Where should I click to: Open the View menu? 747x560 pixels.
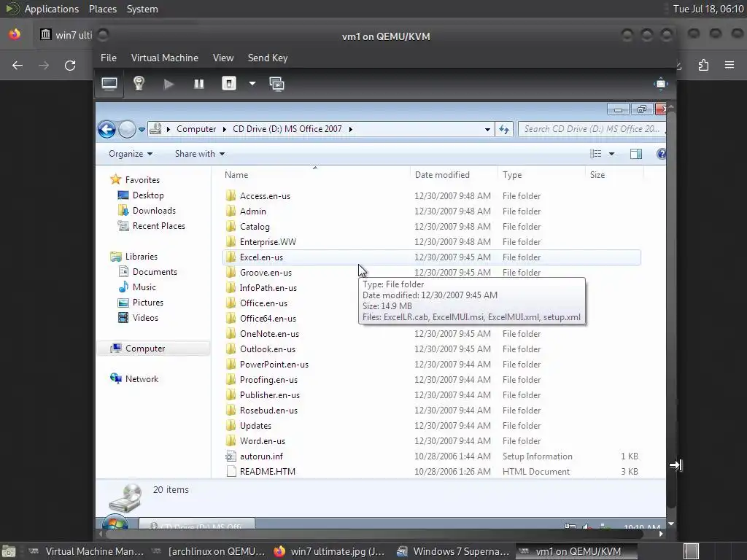[x=223, y=58]
